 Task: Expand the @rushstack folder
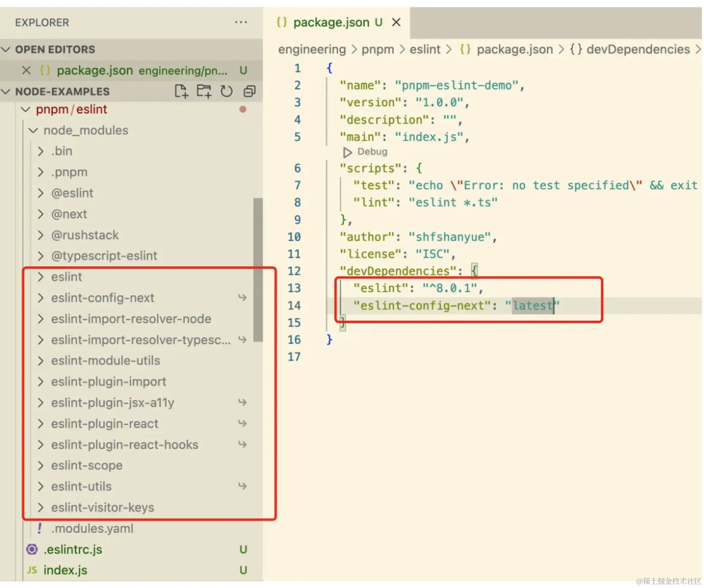point(40,235)
